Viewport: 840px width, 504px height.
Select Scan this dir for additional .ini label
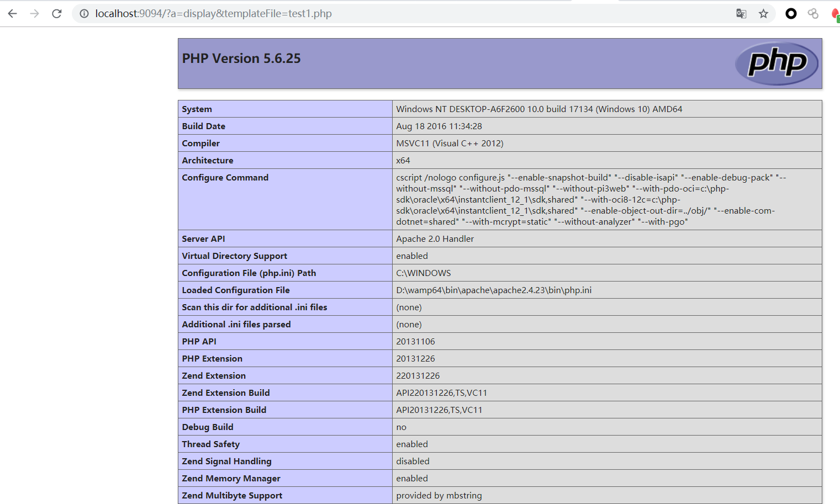(x=255, y=307)
